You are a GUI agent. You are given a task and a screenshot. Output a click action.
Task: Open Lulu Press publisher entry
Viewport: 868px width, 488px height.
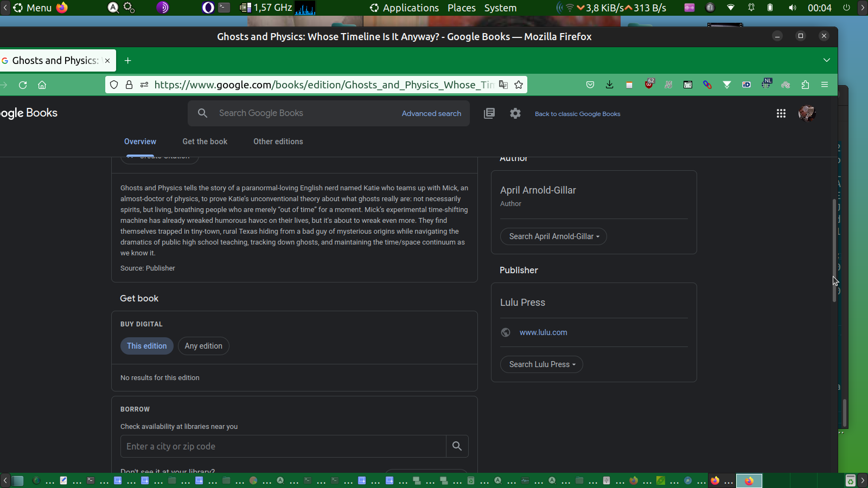coord(523,303)
